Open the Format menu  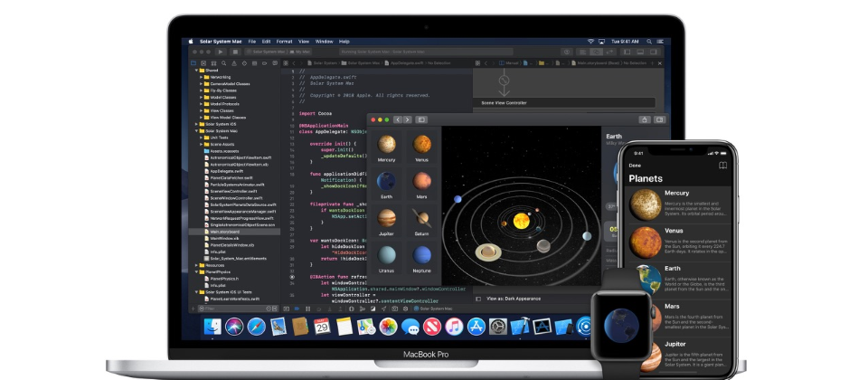285,42
